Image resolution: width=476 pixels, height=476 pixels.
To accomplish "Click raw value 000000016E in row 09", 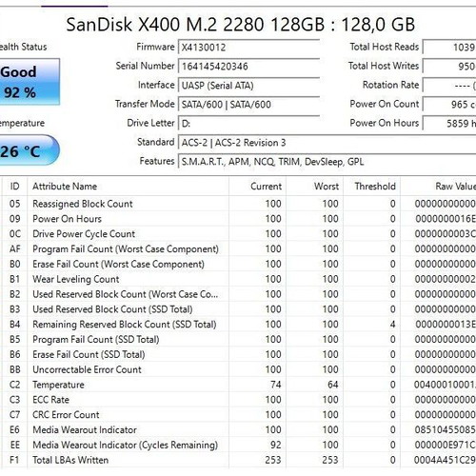I will [x=446, y=219].
